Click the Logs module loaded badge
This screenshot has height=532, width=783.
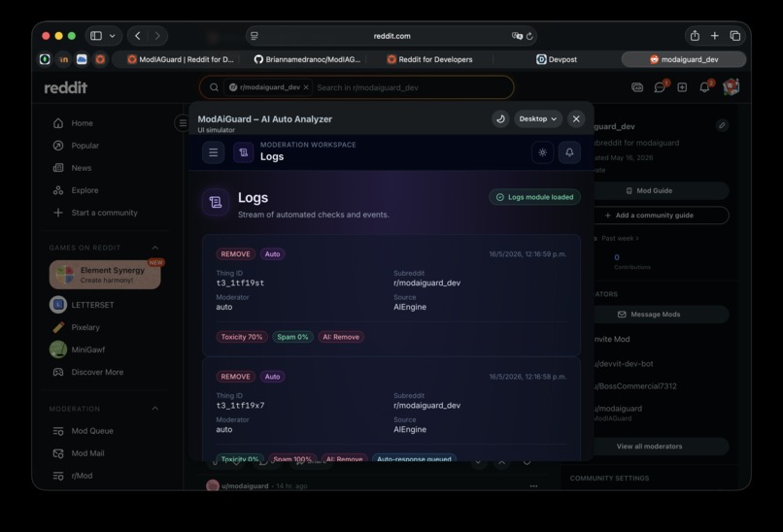click(535, 197)
